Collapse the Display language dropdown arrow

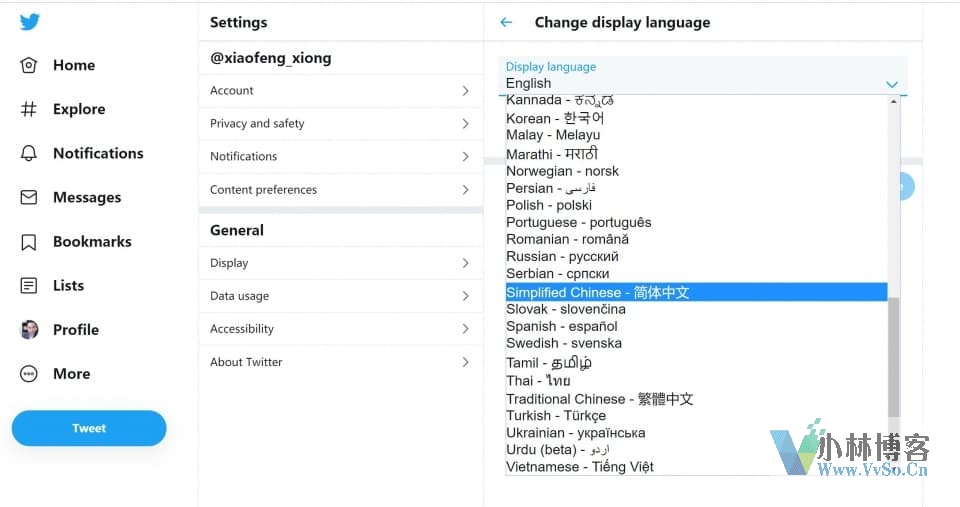891,84
